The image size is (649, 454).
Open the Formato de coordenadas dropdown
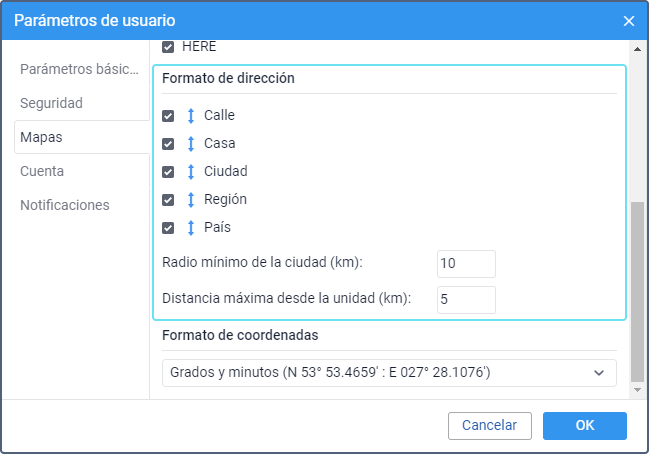click(389, 372)
